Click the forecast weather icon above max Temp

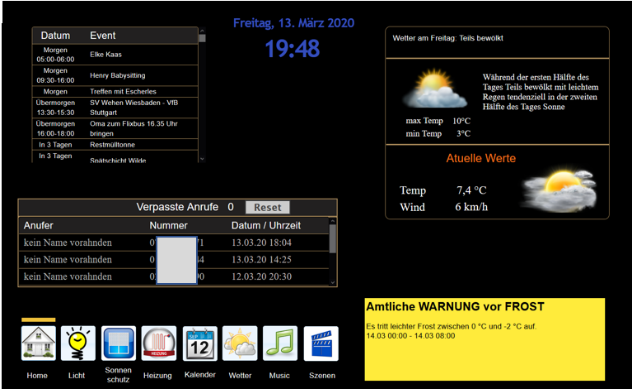click(435, 89)
